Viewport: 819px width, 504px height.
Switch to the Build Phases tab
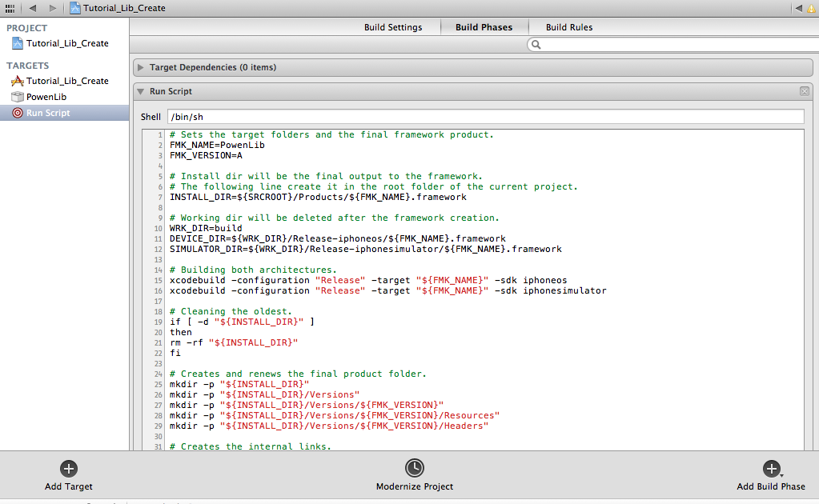[x=484, y=27]
